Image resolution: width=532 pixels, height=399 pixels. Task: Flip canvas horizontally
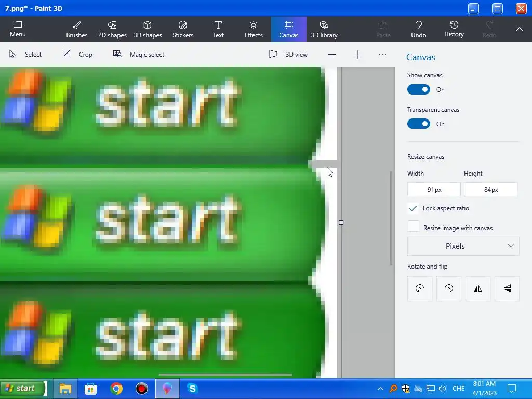pyautogui.click(x=478, y=289)
